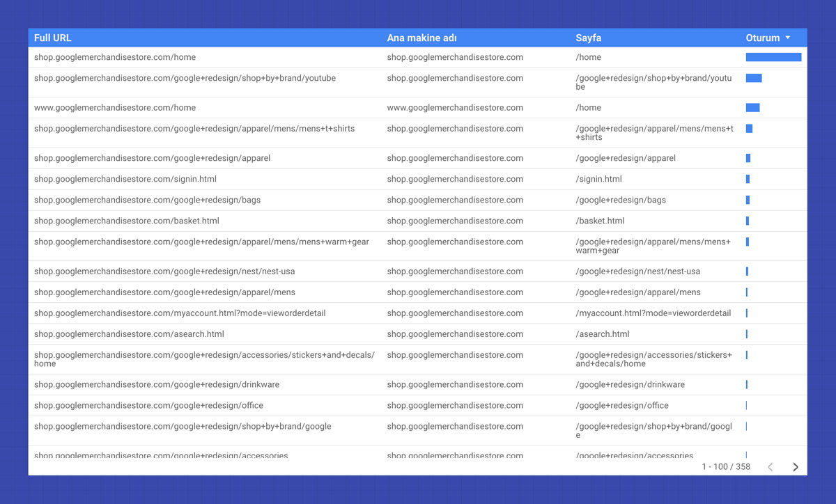Select Full URL ending nest/nest-usa
The height and width of the screenshot is (504, 836).
(164, 271)
